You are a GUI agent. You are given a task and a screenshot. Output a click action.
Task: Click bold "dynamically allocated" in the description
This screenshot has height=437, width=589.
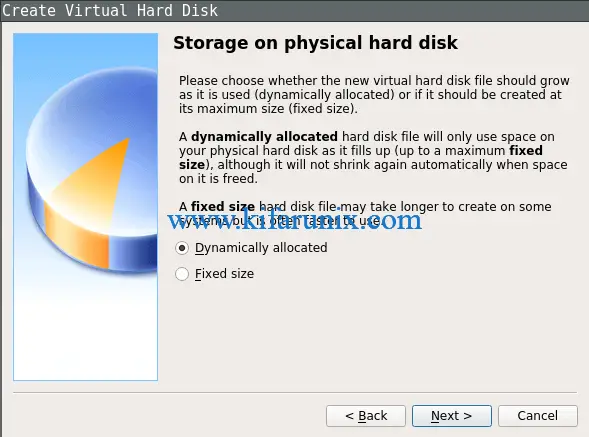tap(264, 137)
